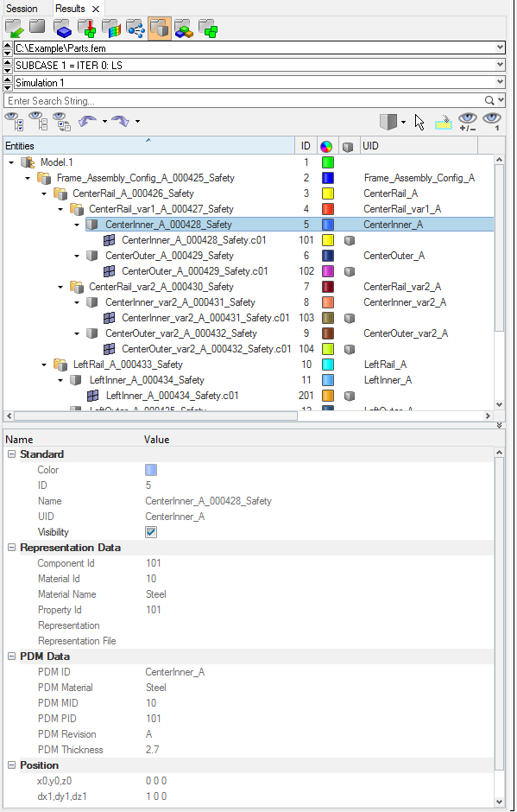Select the LeftRail_A_000433_Safety tree item

128,365
